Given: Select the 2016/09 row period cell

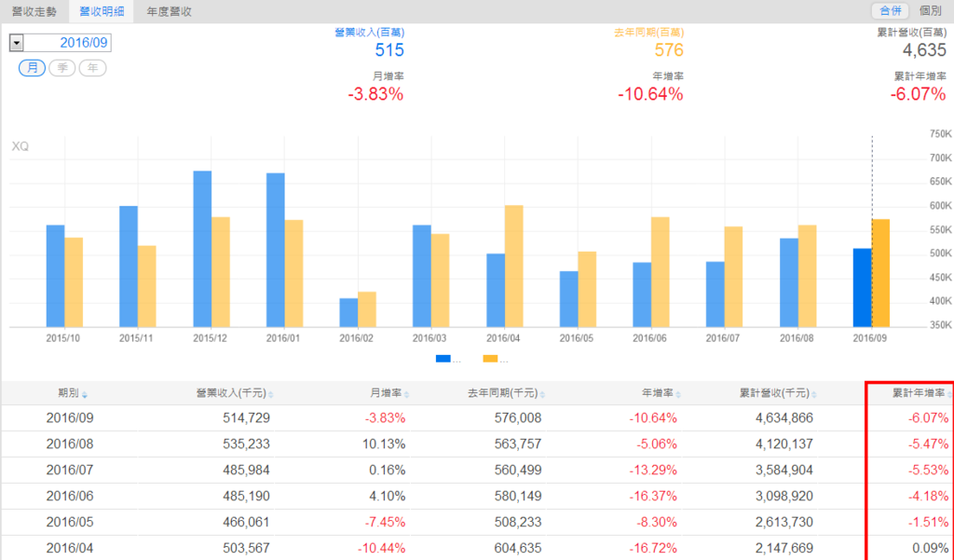Looking at the screenshot, I should pyautogui.click(x=70, y=418).
